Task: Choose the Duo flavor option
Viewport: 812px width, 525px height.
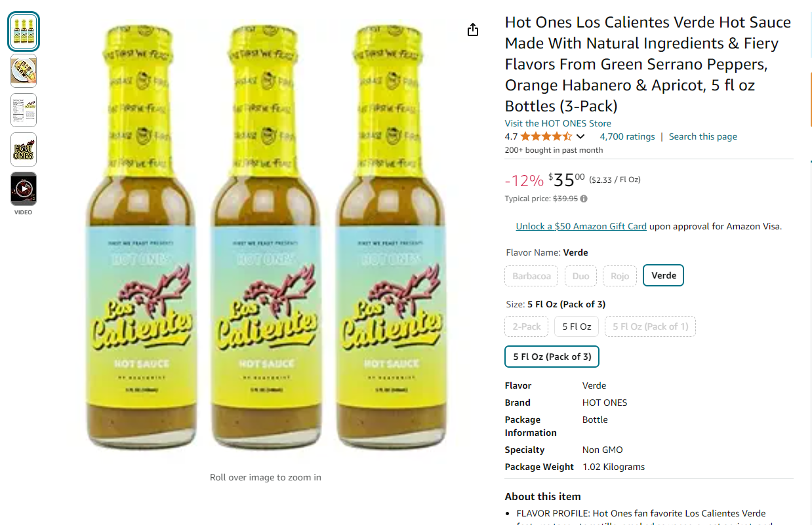Action: (580, 276)
